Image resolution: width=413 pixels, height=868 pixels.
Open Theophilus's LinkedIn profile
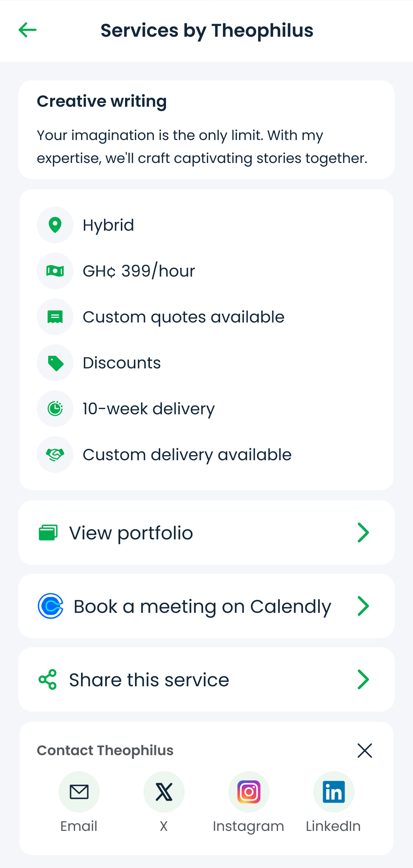(334, 792)
